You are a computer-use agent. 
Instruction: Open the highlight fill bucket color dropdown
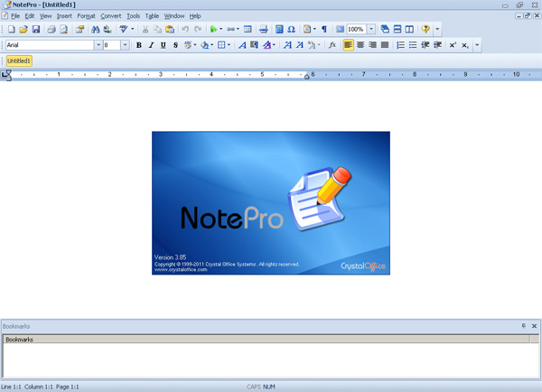click(x=212, y=45)
